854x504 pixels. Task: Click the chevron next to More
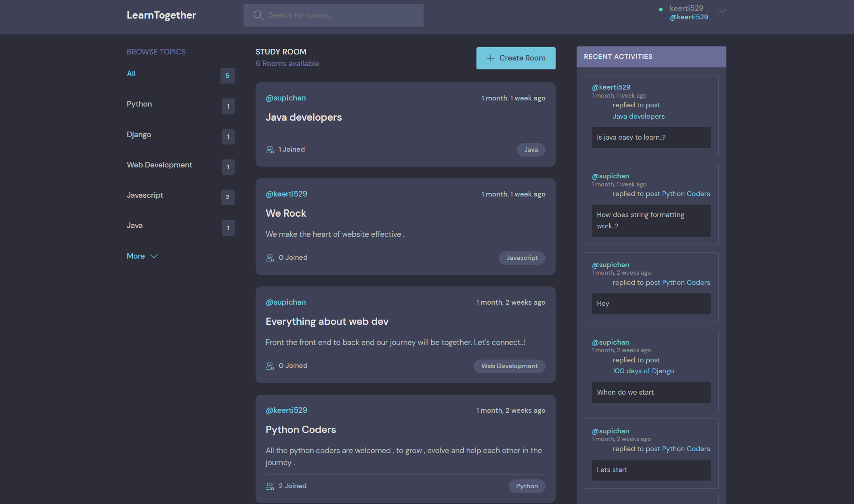(154, 257)
